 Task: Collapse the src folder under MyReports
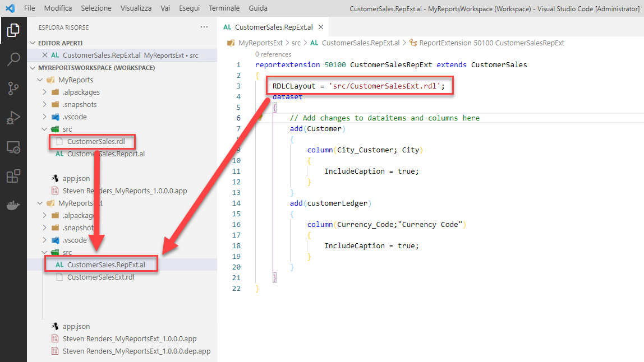coord(44,129)
